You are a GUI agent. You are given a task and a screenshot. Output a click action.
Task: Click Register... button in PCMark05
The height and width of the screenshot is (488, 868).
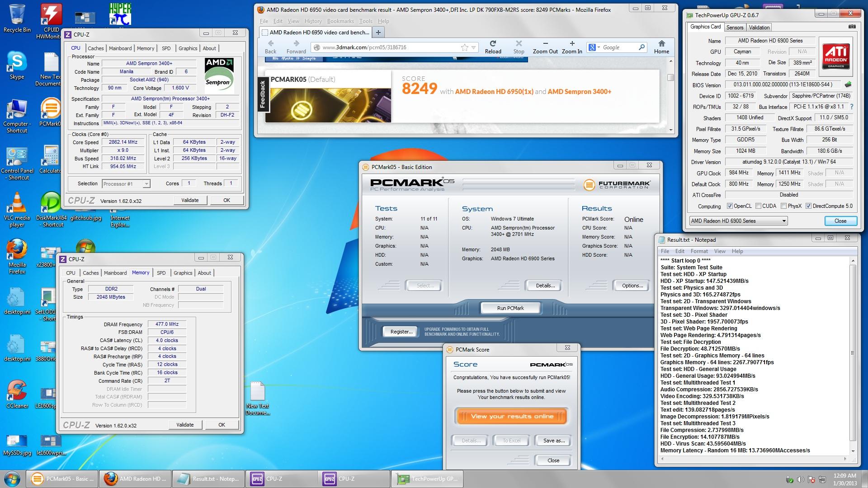401,332
